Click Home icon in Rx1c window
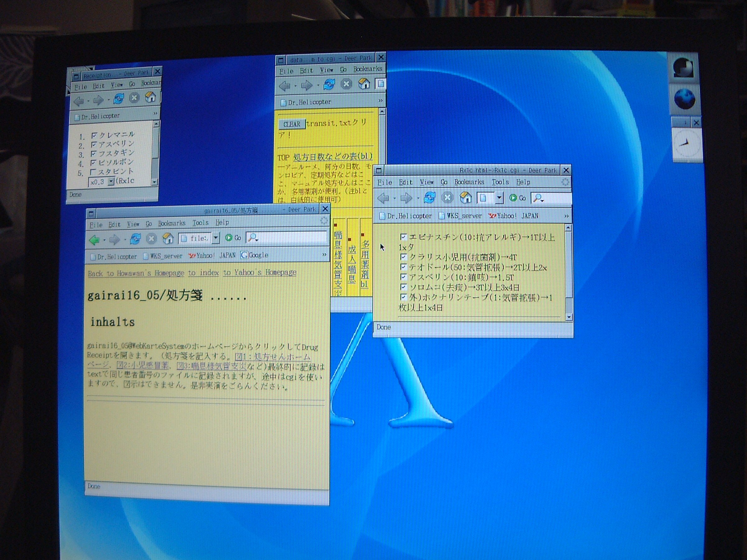This screenshot has height=560, width=747. click(466, 198)
